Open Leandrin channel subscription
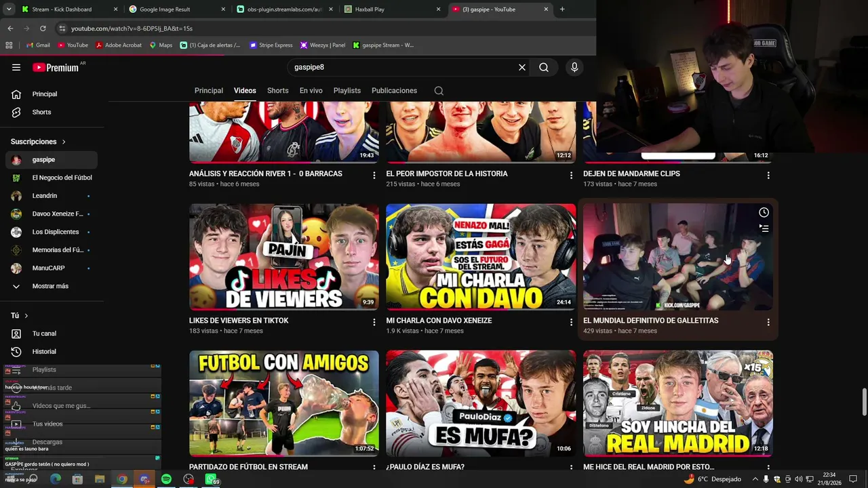868x488 pixels. click(x=52, y=196)
